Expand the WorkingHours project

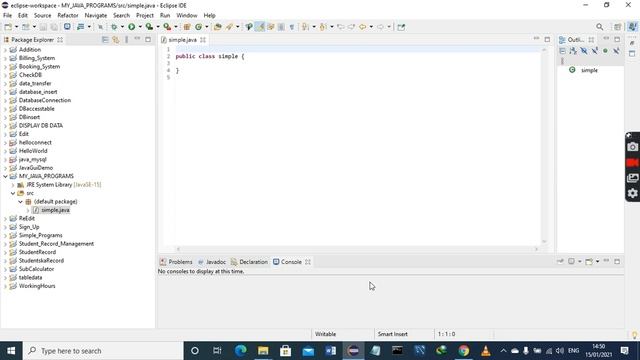click(5, 286)
